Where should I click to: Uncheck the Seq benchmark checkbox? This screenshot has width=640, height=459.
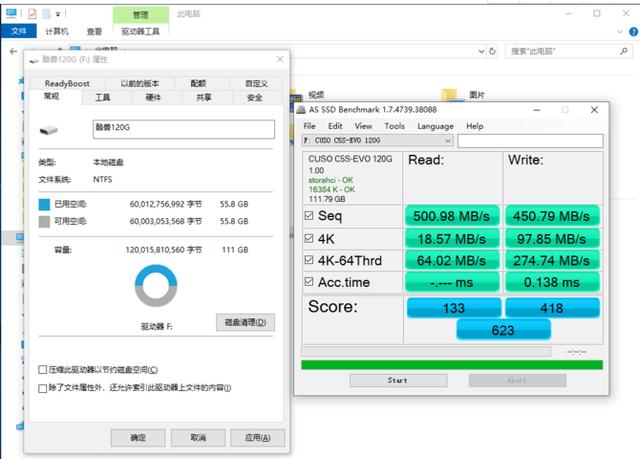(309, 215)
